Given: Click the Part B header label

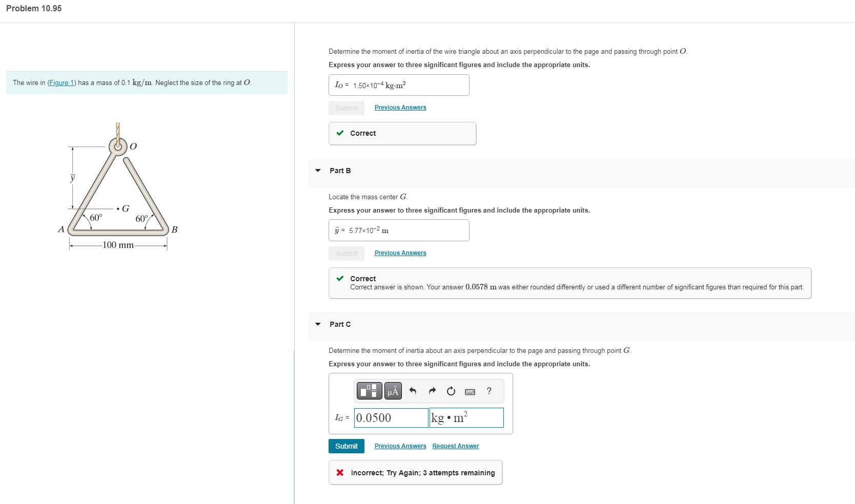Looking at the screenshot, I should tap(340, 171).
